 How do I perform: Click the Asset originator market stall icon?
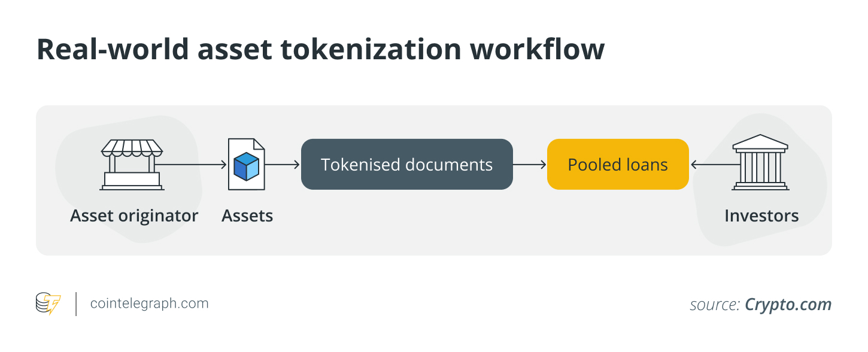tap(132, 165)
